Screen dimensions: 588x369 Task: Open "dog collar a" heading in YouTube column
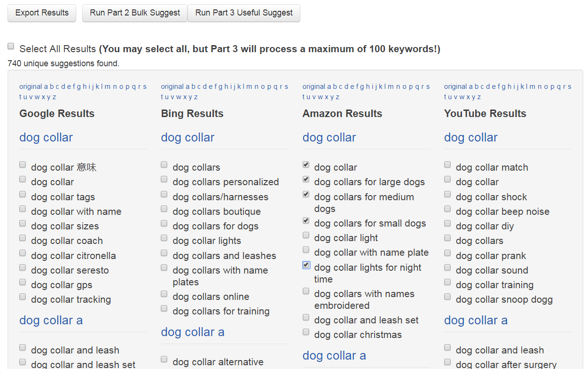476,321
